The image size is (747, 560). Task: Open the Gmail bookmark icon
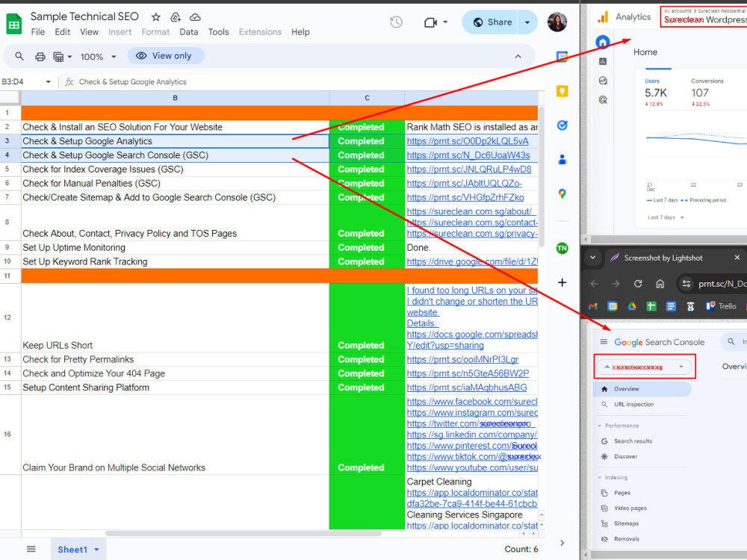(x=592, y=306)
